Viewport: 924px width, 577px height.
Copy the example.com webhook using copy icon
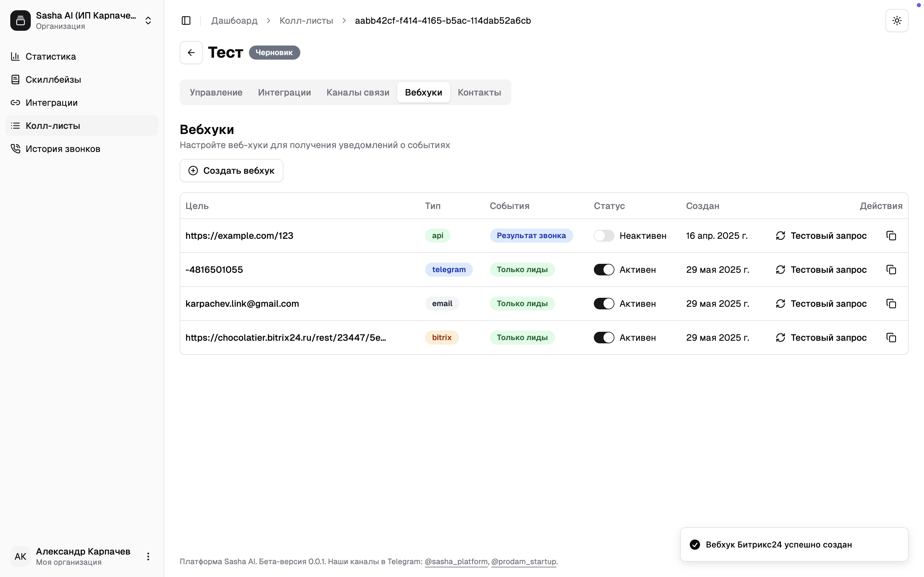891,236
